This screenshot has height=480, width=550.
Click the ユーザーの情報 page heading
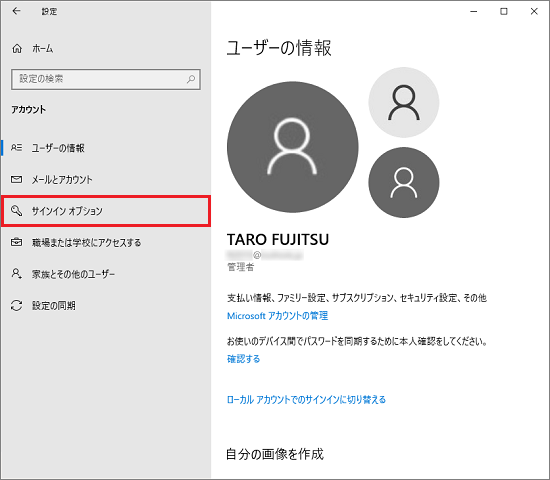coord(279,48)
